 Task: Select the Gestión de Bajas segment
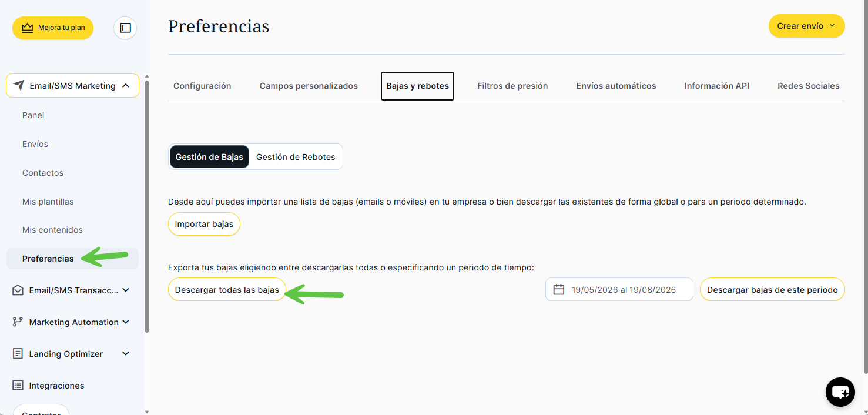click(209, 157)
